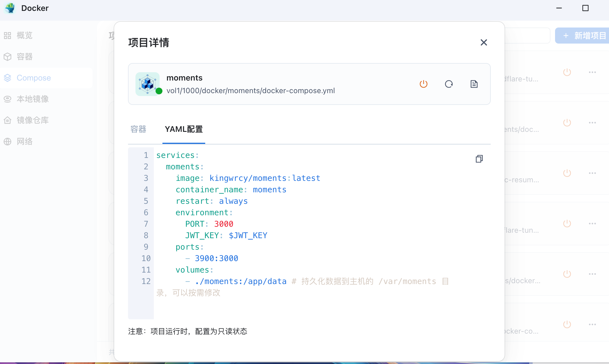Open 概览 overview in sidebar
This screenshot has height=364, width=609.
[x=24, y=36]
